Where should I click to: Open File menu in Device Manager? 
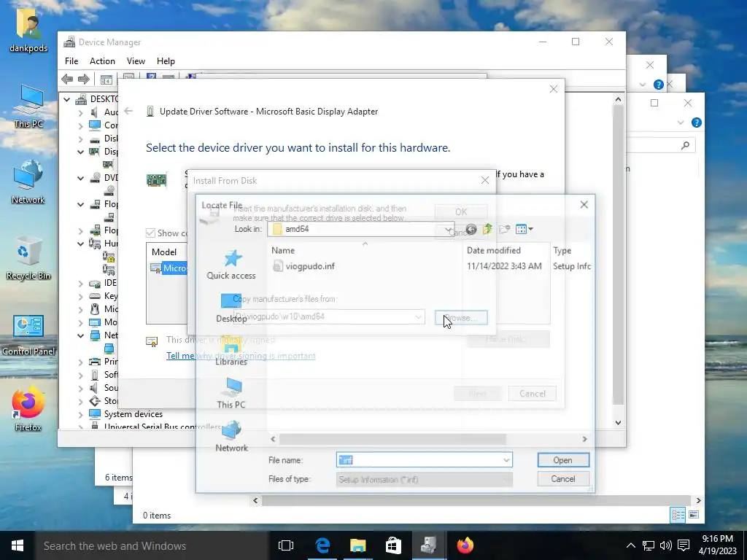(71, 61)
